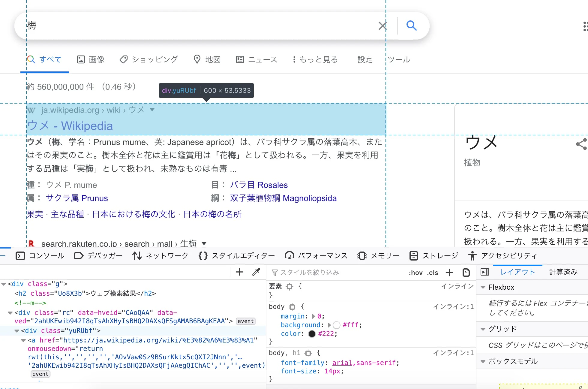Focus the スタイルを絞り込み filter field
The image size is (588, 389).
(x=336, y=273)
